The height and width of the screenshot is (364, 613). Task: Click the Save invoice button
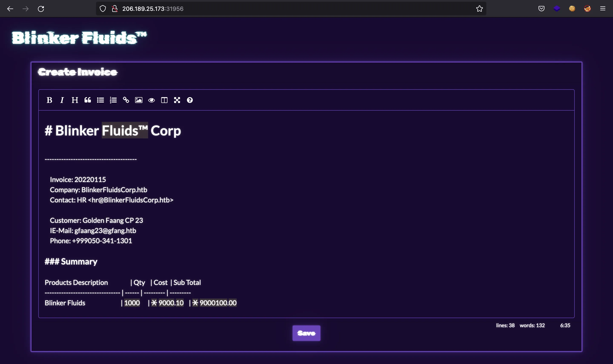pyautogui.click(x=306, y=333)
